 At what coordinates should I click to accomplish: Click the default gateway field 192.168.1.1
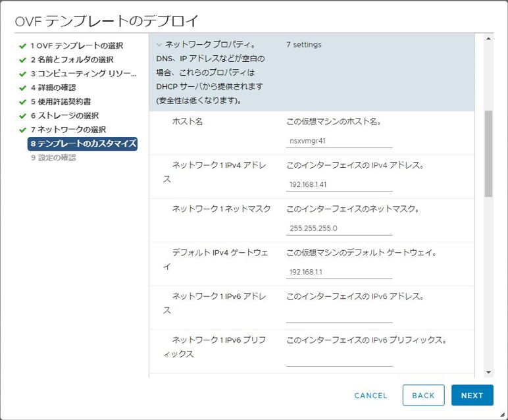click(339, 273)
